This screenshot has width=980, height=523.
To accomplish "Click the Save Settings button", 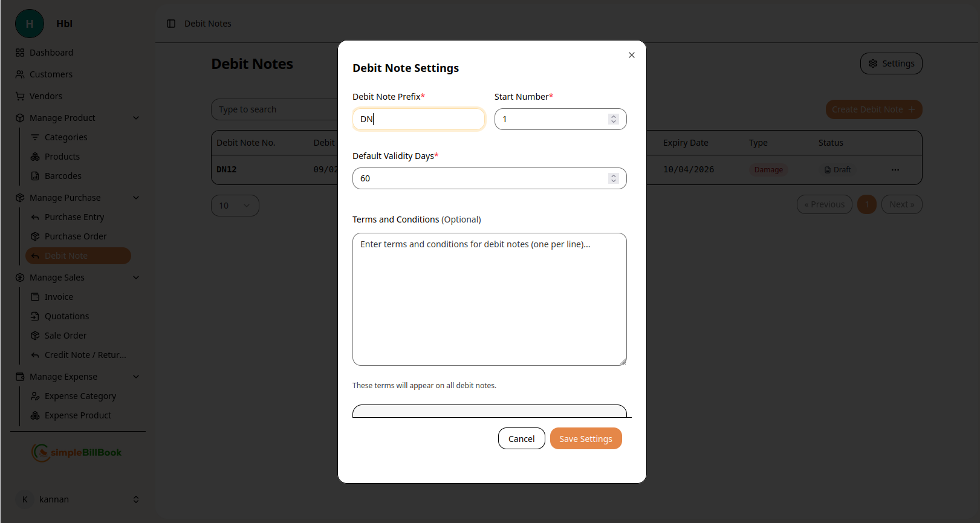I will click(585, 439).
